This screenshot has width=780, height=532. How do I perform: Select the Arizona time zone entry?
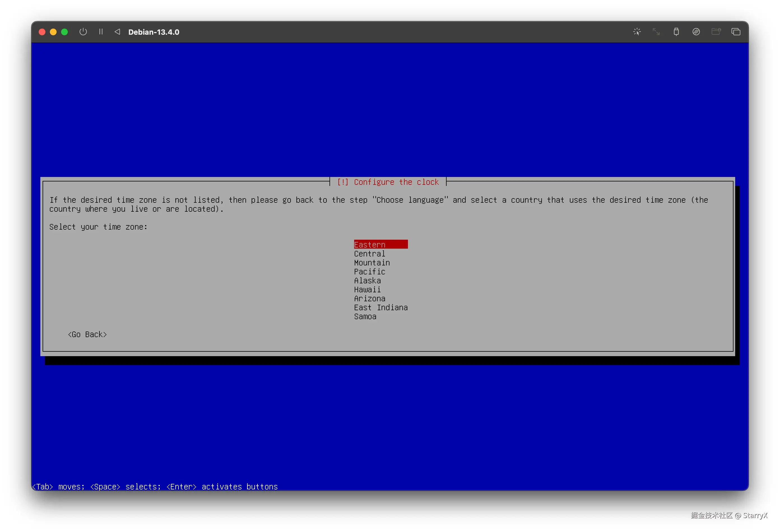370,298
